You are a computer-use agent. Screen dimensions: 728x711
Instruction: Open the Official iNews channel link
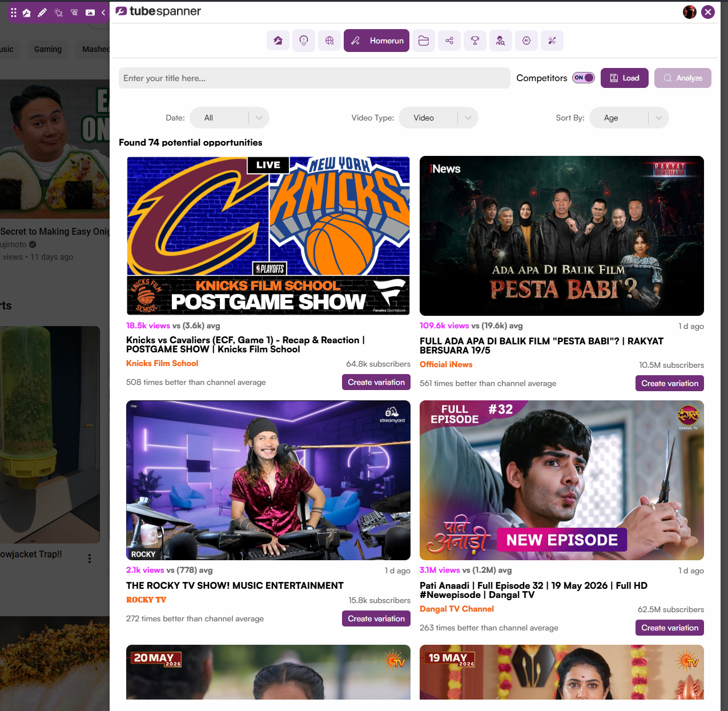446,364
